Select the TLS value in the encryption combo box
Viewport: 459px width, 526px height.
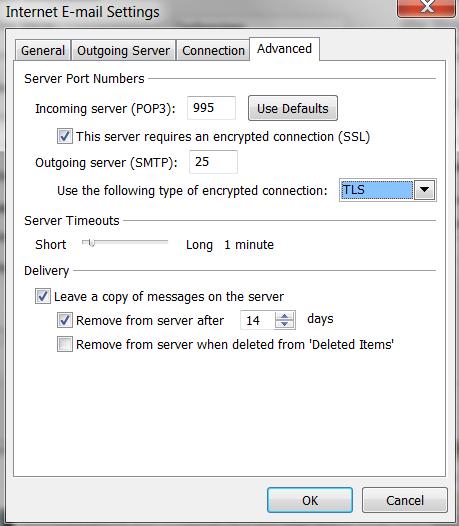pos(377,190)
